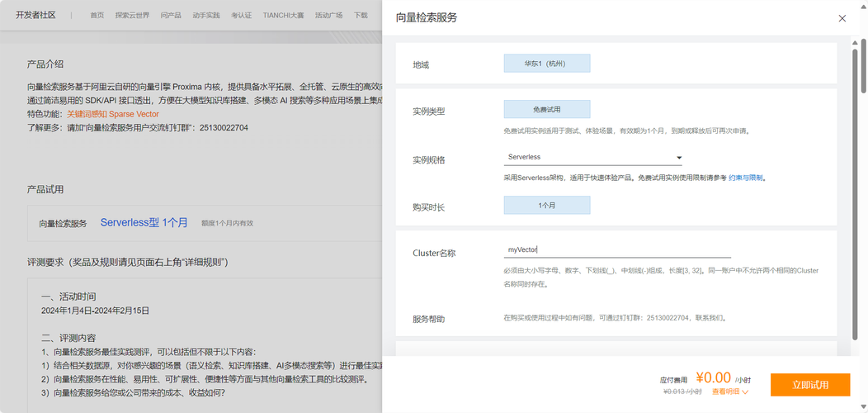Click the 购买时长 label
This screenshot has height=413, width=868.
click(x=428, y=207)
